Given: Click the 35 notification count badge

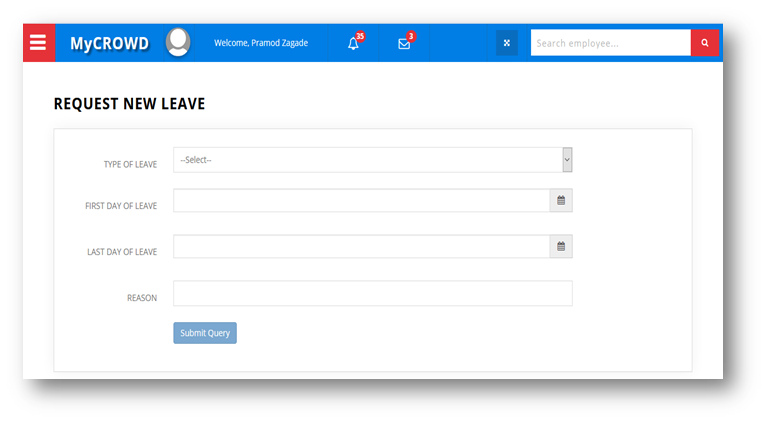Looking at the screenshot, I should click(360, 36).
